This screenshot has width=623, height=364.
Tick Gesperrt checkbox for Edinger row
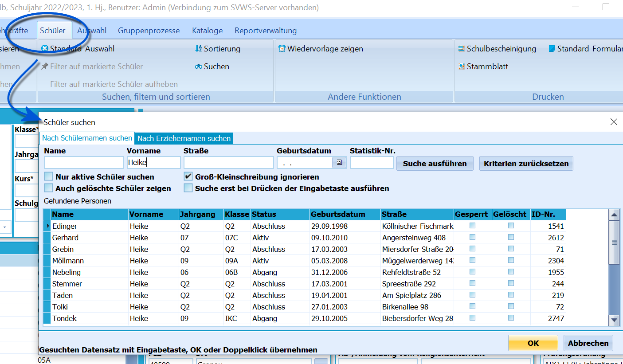point(473,226)
